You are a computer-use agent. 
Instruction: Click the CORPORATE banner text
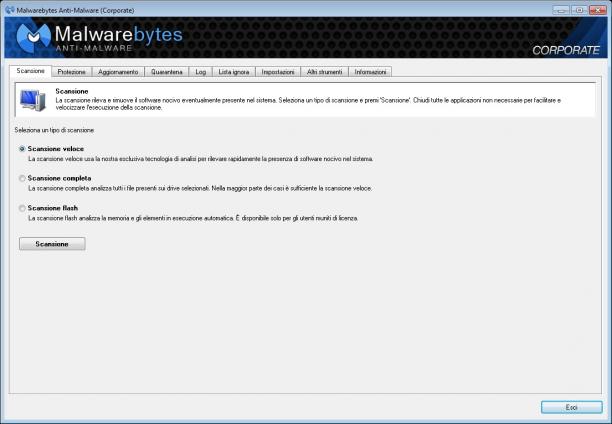click(566, 50)
